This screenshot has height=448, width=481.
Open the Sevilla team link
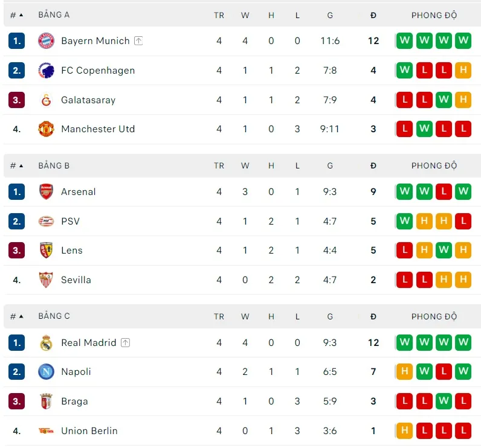(76, 280)
